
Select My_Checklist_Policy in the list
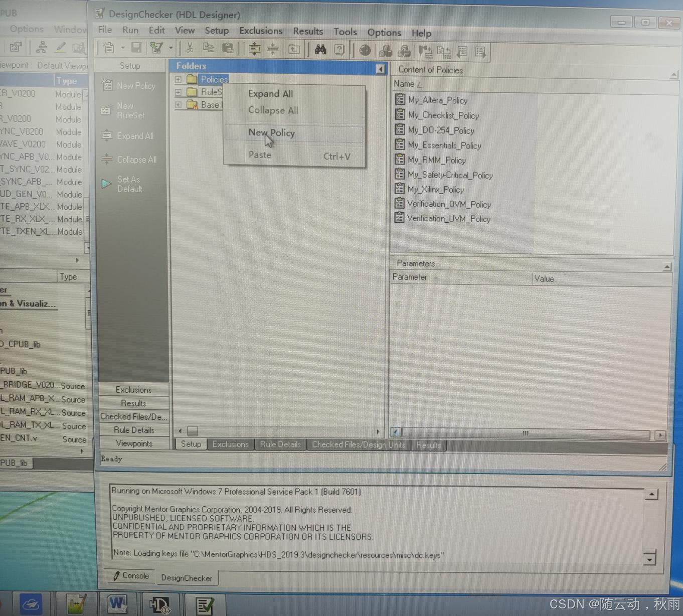tap(443, 115)
